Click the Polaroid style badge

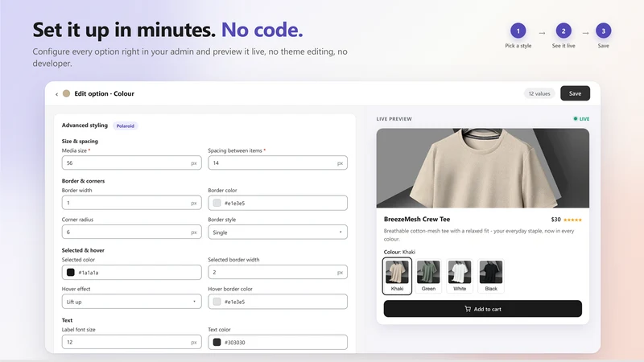point(126,126)
